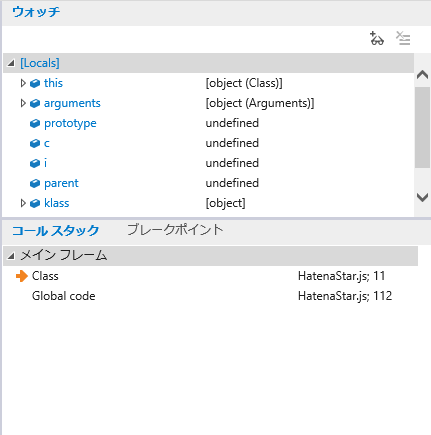This screenshot has width=431, height=435.
Task: Select the Global code stack frame
Action: click(x=210, y=296)
